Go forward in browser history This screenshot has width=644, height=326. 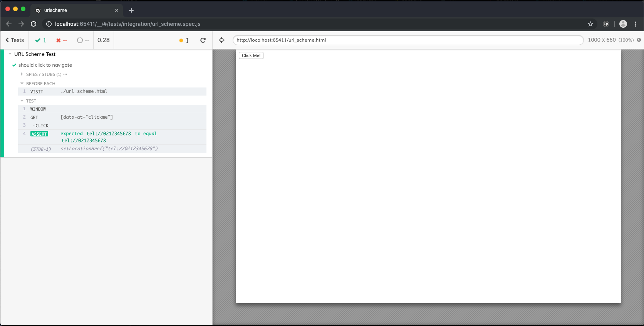click(21, 24)
